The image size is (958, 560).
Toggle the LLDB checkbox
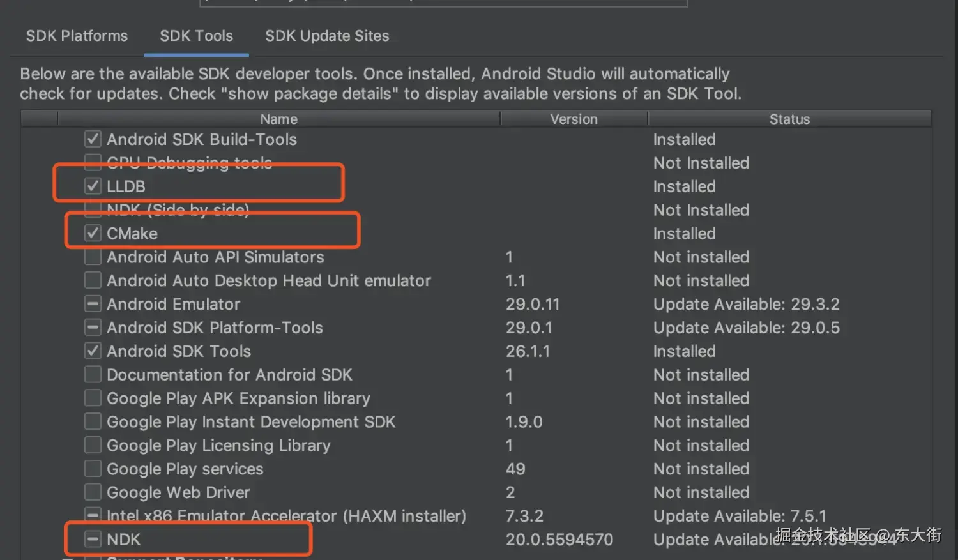(x=93, y=186)
